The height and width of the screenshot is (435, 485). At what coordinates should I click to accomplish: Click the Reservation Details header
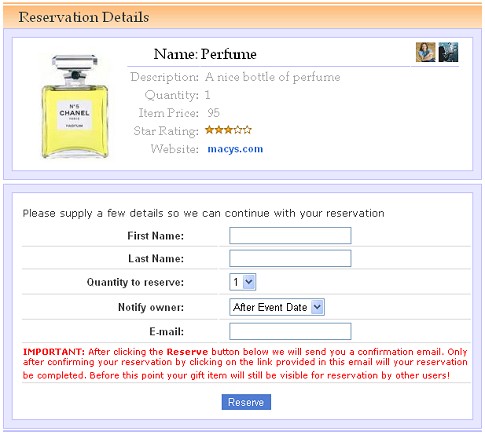point(84,17)
